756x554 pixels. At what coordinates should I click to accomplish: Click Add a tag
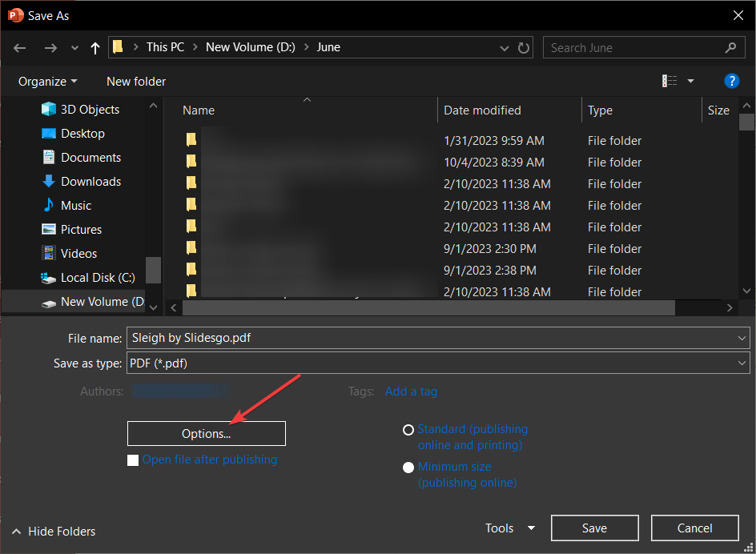click(411, 391)
